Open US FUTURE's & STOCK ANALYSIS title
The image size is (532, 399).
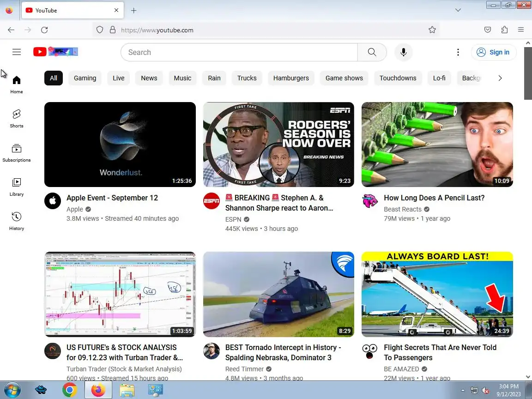(125, 352)
